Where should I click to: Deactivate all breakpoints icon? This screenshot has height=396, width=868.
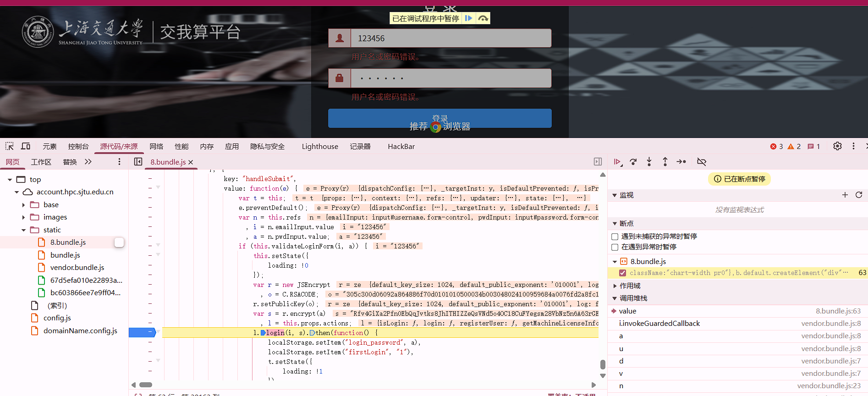click(701, 162)
